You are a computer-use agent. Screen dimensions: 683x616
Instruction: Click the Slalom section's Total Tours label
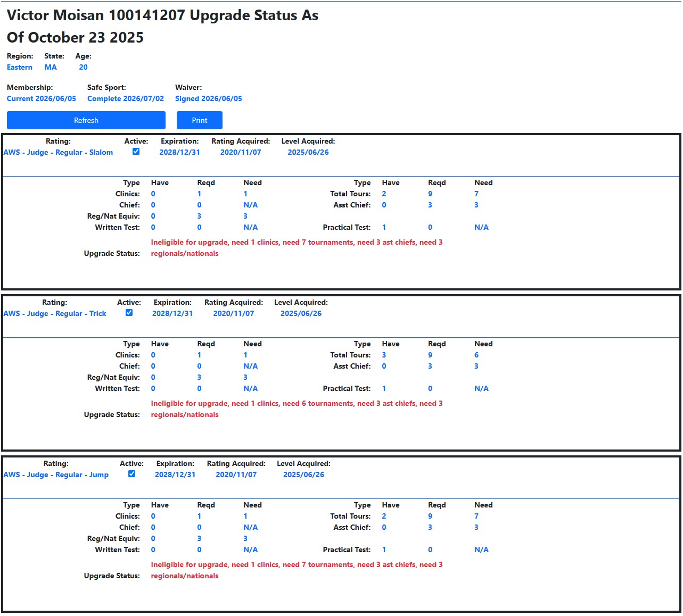(x=350, y=194)
